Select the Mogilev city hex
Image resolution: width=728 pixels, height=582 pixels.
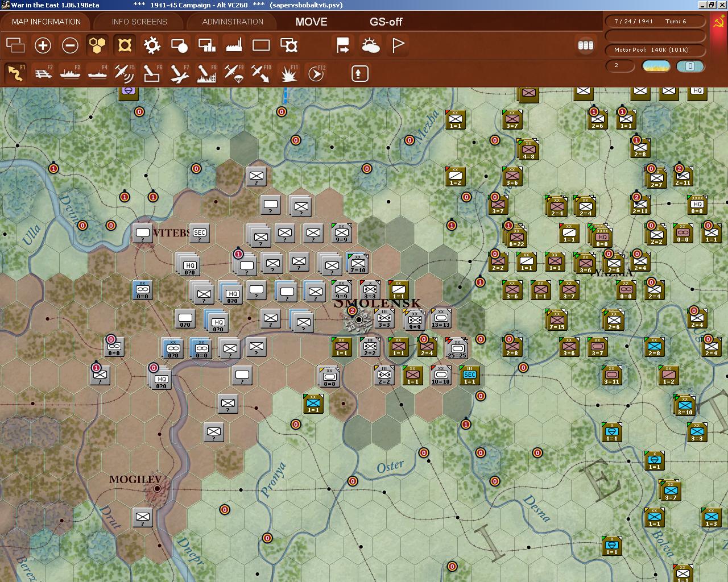click(x=157, y=489)
